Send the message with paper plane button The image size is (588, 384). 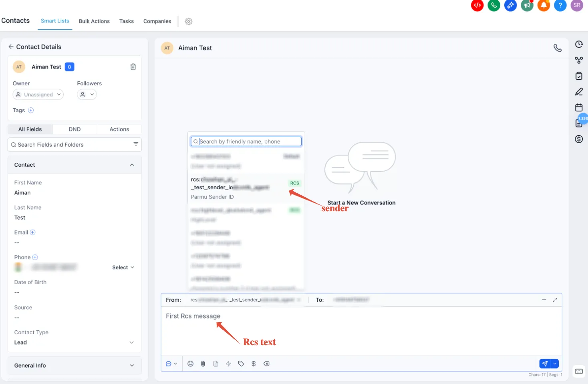(x=544, y=364)
